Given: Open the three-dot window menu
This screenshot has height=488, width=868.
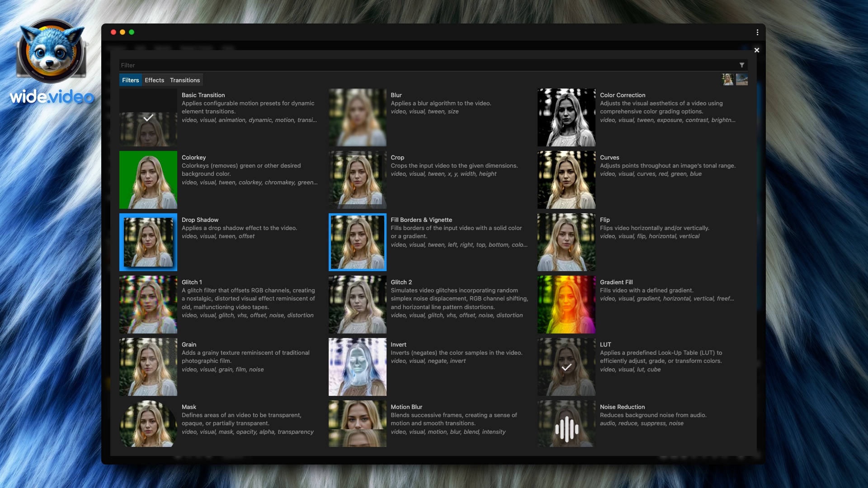Looking at the screenshot, I should (757, 32).
